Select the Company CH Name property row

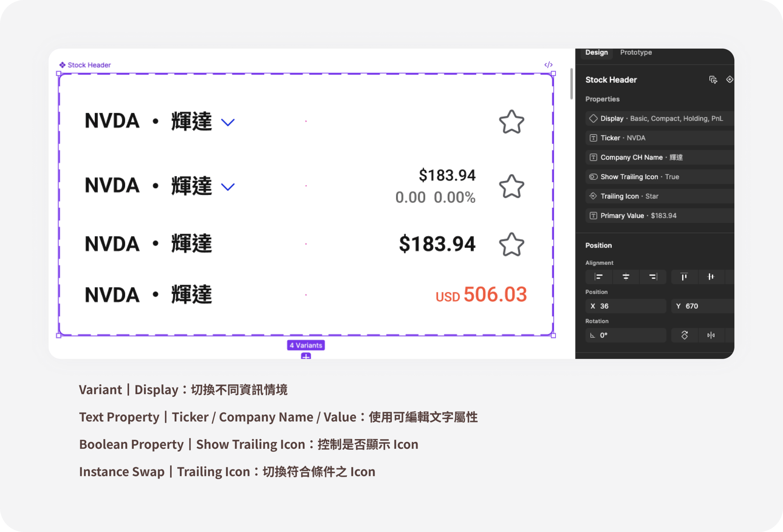(x=660, y=157)
